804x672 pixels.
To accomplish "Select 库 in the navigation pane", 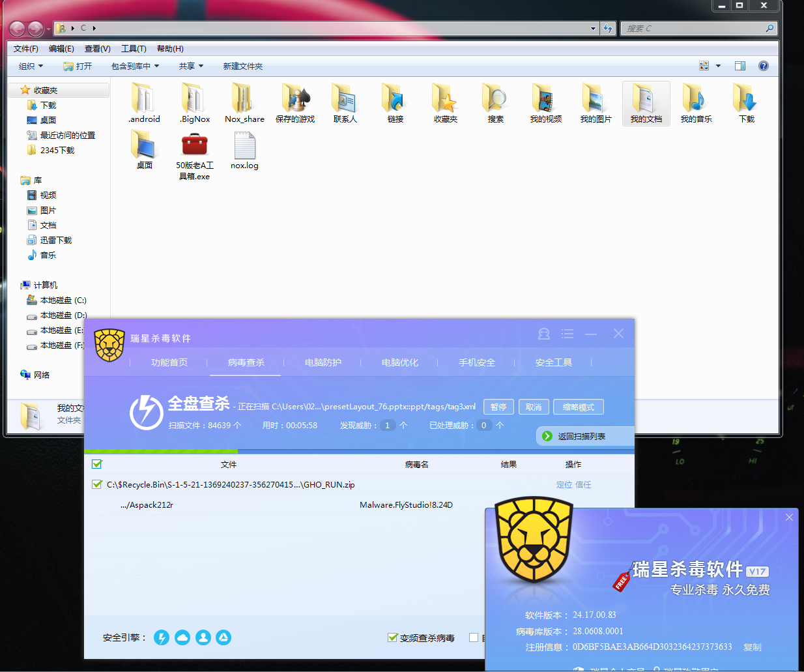I will 37,180.
